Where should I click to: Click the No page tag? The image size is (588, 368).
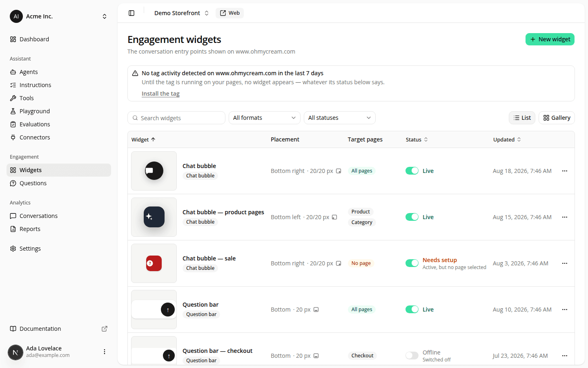(361, 263)
